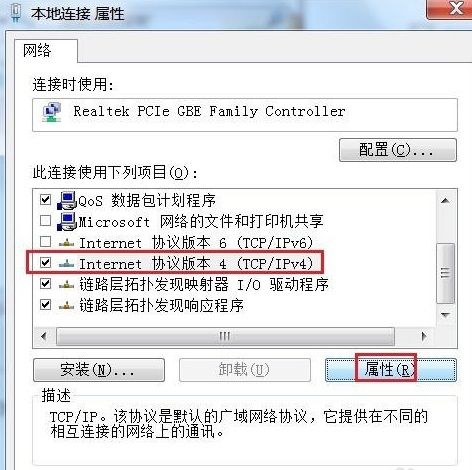
Task: Switch to the 网络 tab
Action: (37, 51)
